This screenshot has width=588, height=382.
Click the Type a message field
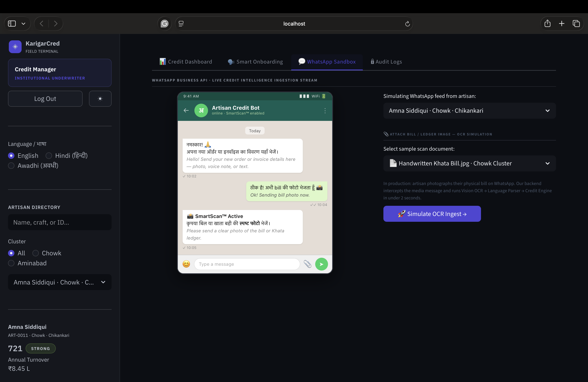[x=247, y=264]
